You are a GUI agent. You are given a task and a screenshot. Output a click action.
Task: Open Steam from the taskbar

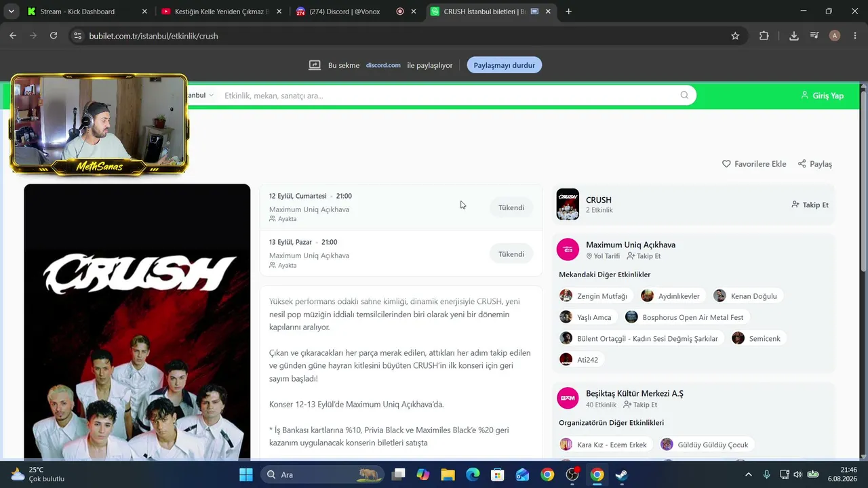[x=622, y=474]
